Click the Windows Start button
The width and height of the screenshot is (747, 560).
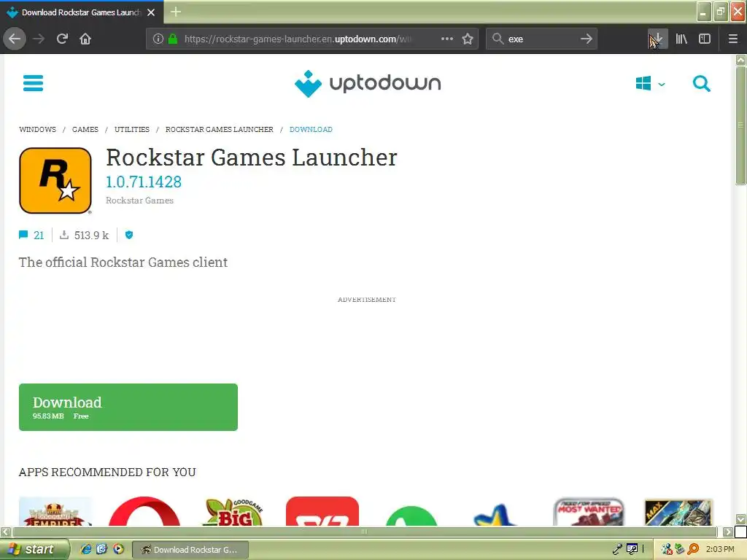coord(34,549)
